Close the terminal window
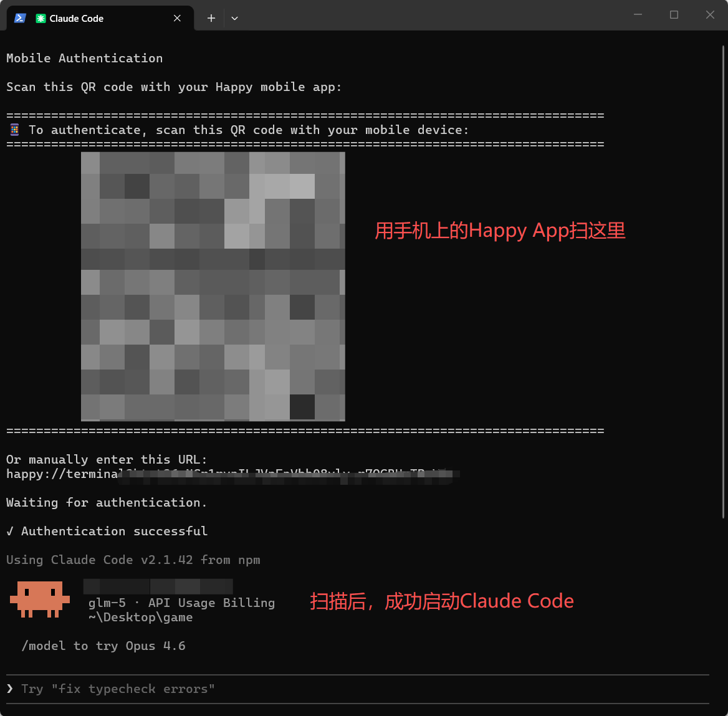The height and width of the screenshot is (716, 728). 710,15
